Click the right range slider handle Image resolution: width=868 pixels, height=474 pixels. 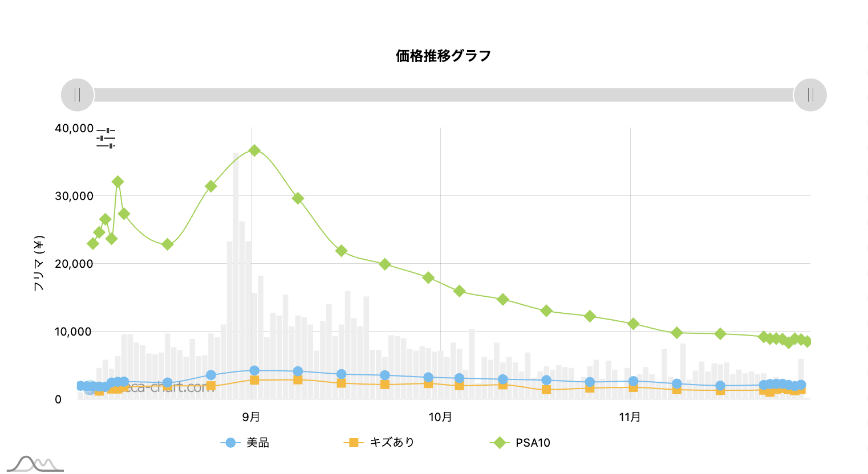[x=810, y=95]
